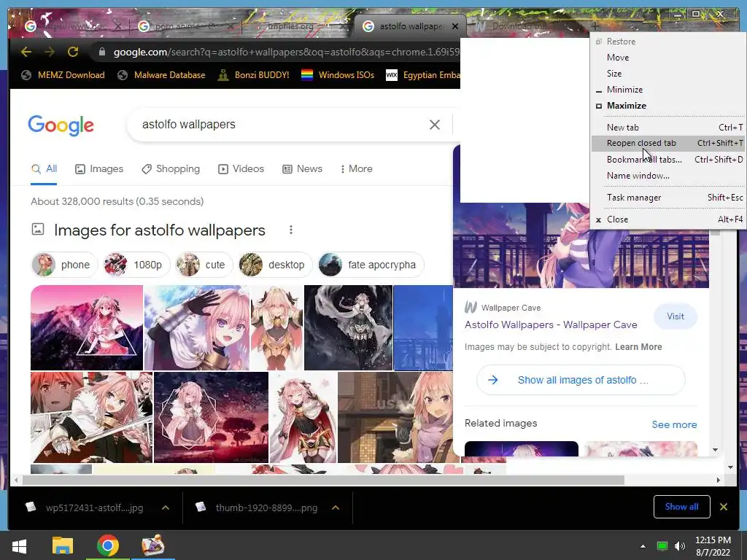Switch to the Images search tab
The width and height of the screenshot is (747, 560).
coord(99,169)
